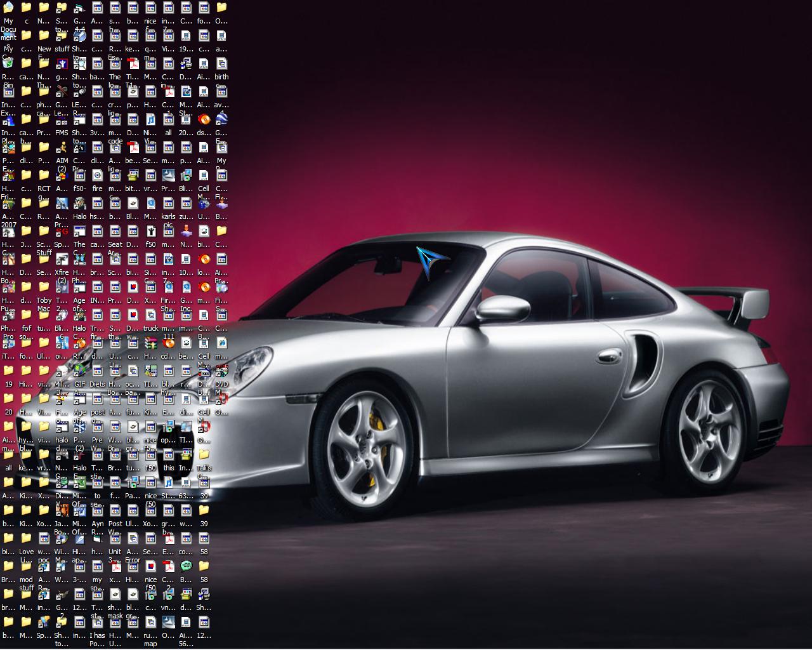Select the stuff folder shortcut
Image resolution: width=812 pixels, height=650 pixels.
coord(62,36)
